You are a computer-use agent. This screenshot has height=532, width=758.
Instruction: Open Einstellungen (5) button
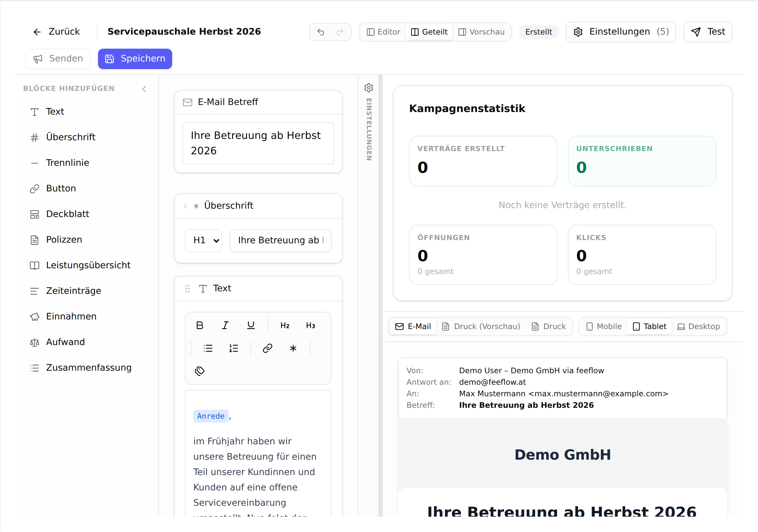coord(621,32)
